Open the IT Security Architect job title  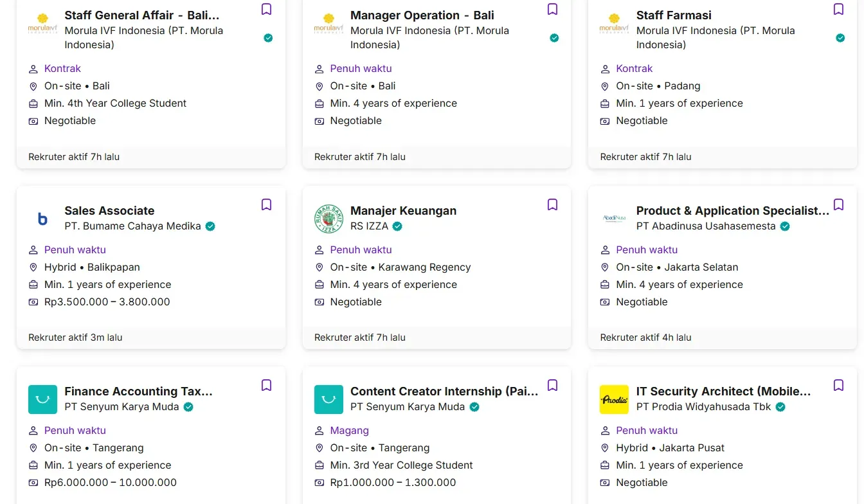723,392
